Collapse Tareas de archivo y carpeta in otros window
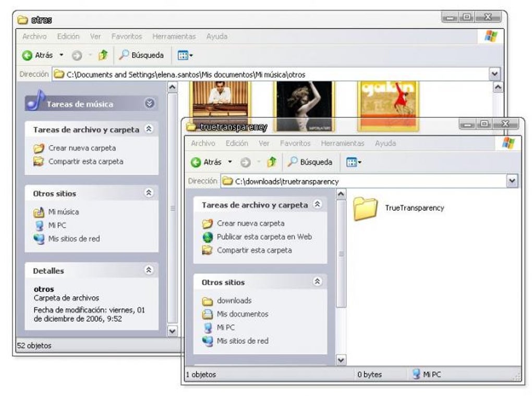532x396 pixels. click(x=149, y=129)
